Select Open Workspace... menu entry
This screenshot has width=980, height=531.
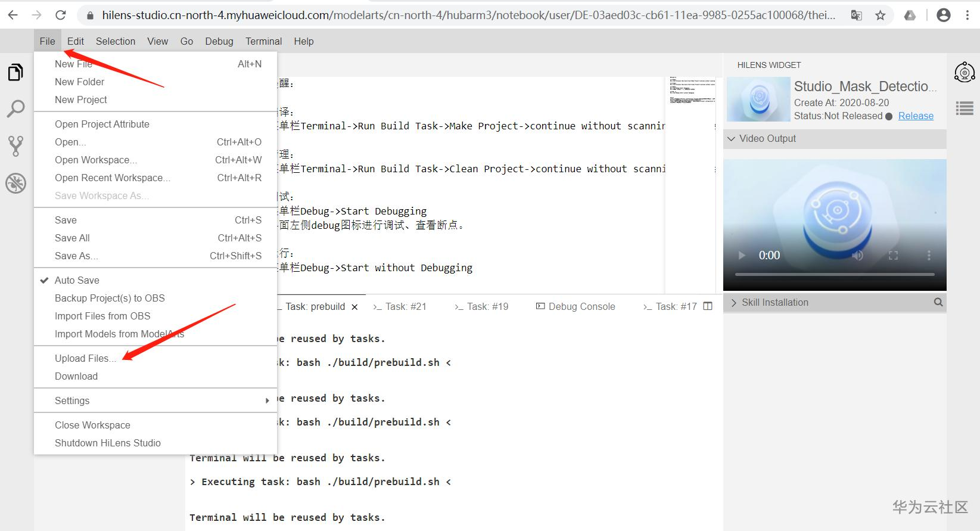[x=155, y=160]
